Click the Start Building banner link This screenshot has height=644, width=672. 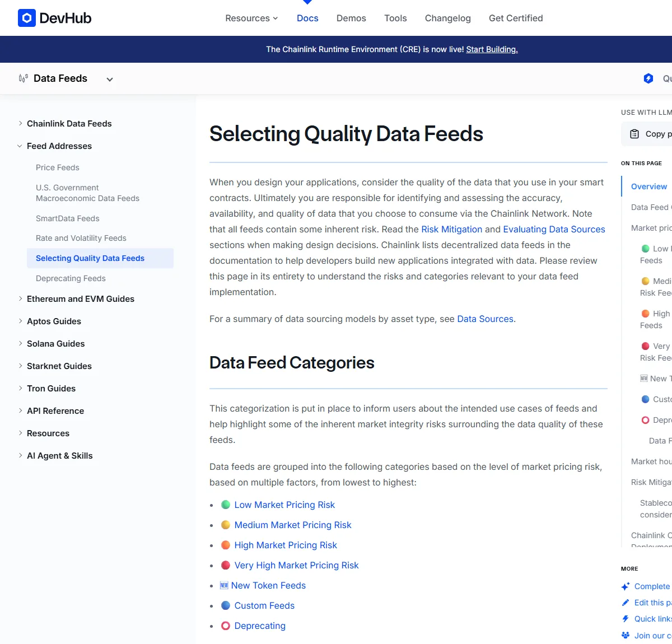click(x=492, y=49)
